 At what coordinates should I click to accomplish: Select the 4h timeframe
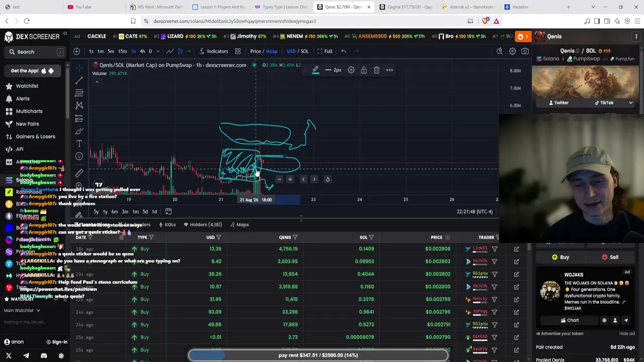click(x=142, y=51)
